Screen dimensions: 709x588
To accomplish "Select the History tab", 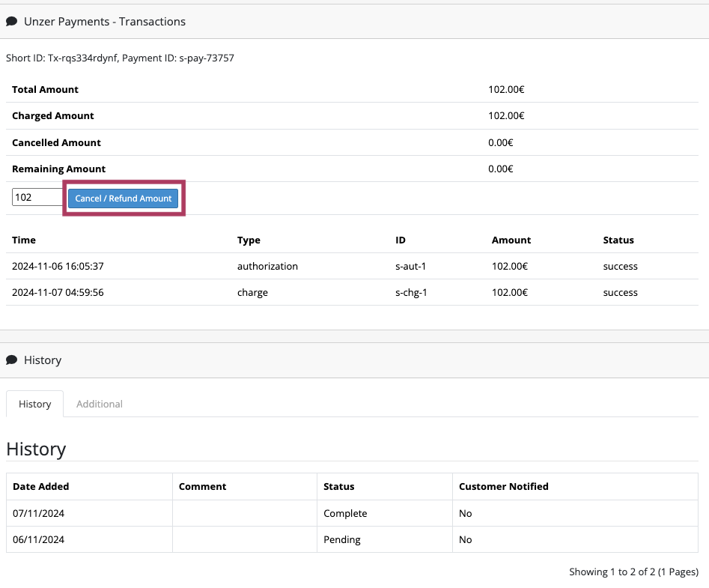I will coord(35,404).
